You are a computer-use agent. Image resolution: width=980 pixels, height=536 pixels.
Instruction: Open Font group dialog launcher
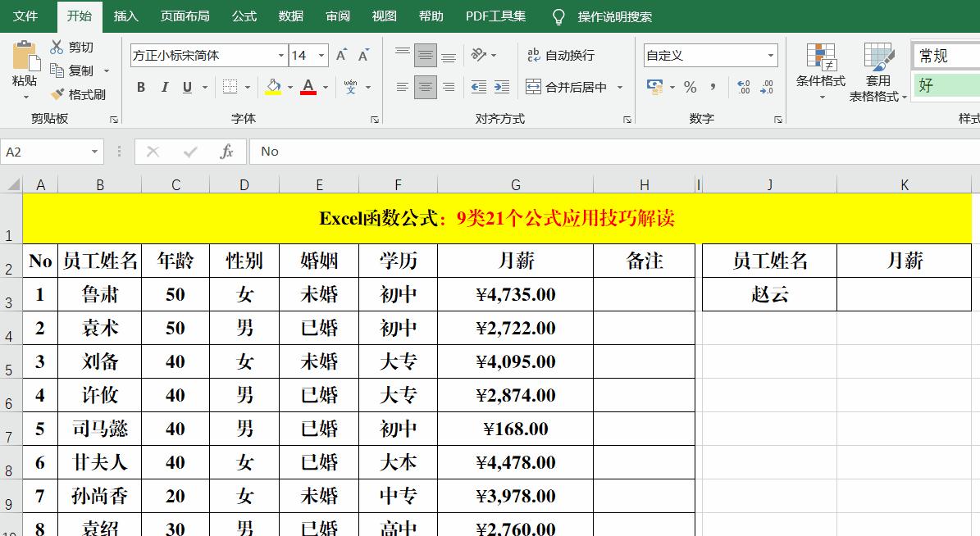point(375,120)
